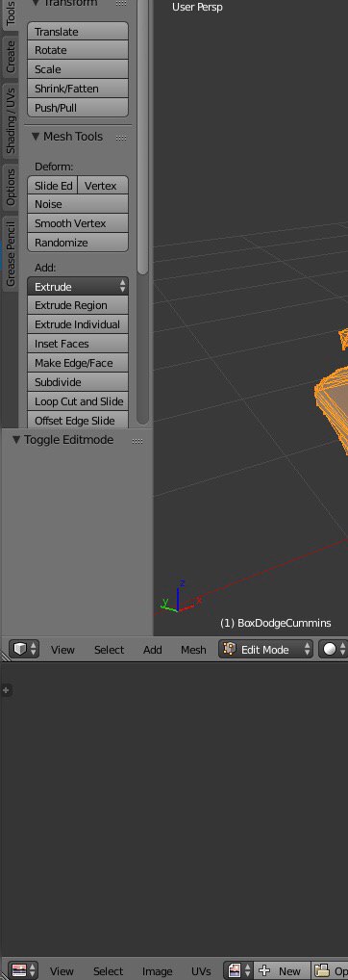Open the viewport shading sphere selector
Screen dimensions: 348x980
click(x=334, y=649)
